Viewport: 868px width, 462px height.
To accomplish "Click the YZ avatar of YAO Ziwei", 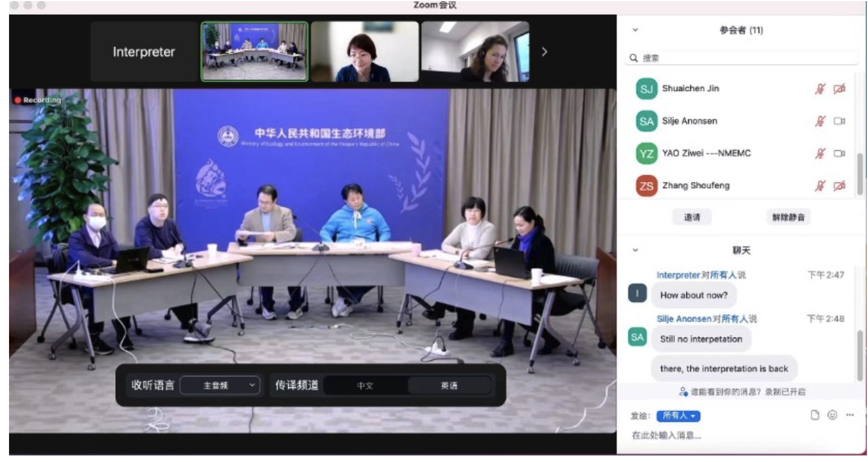I will pos(646,154).
